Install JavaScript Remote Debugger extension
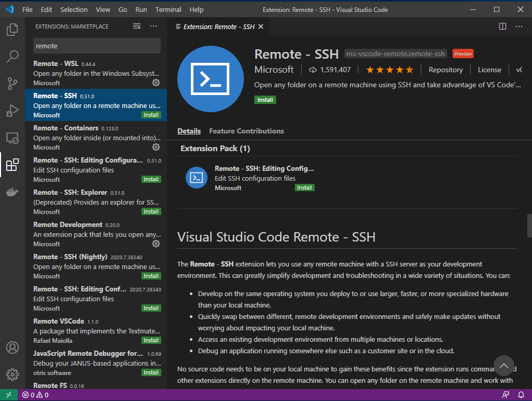Viewport: 532px width, 401px height. (x=151, y=372)
